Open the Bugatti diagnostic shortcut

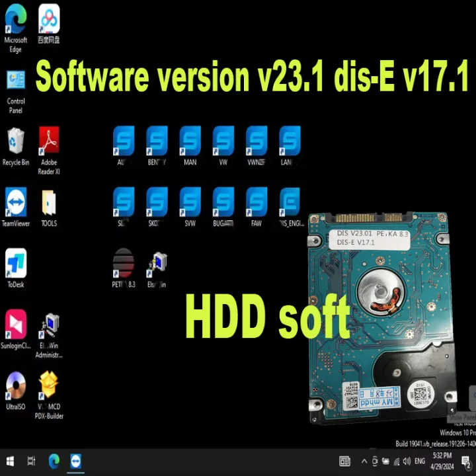tap(223, 207)
